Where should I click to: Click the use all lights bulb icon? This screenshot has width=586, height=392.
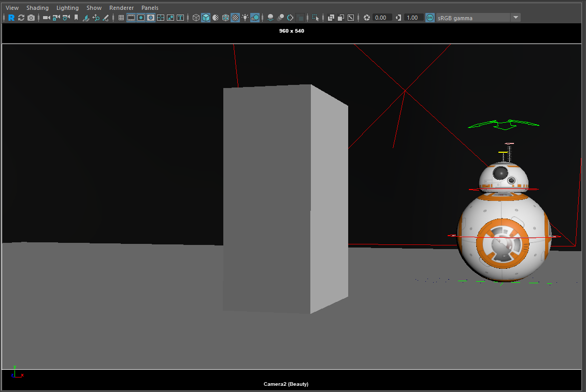click(245, 18)
